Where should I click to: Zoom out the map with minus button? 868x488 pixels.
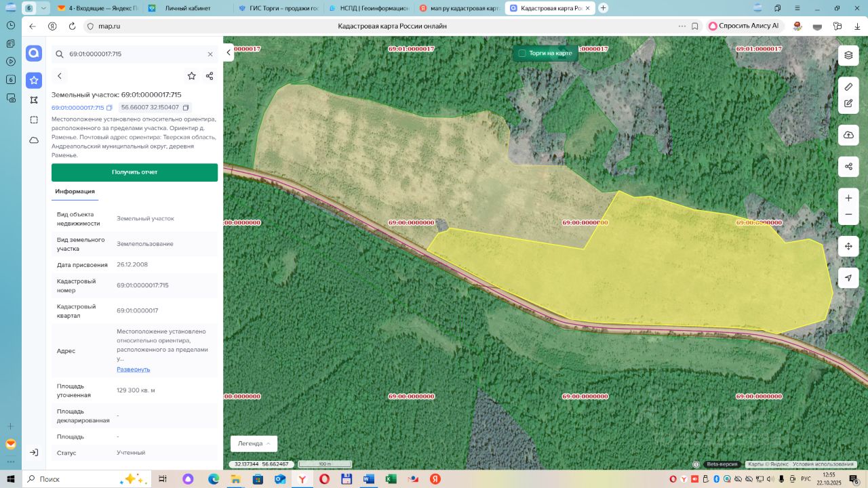[848, 215]
